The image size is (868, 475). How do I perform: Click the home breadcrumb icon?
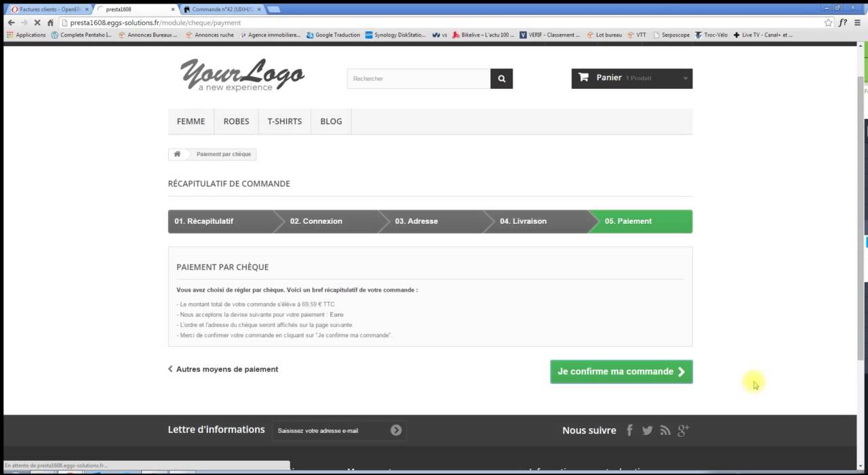[177, 154]
